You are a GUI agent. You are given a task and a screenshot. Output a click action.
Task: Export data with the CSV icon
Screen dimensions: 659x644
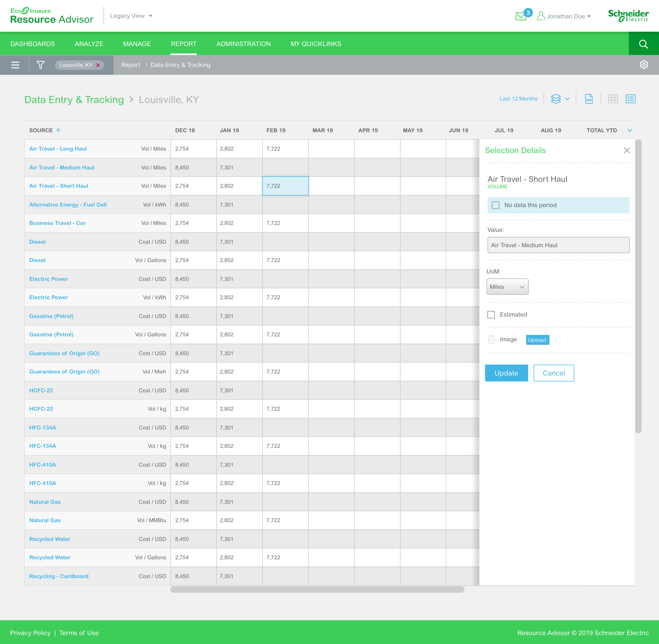coord(589,99)
